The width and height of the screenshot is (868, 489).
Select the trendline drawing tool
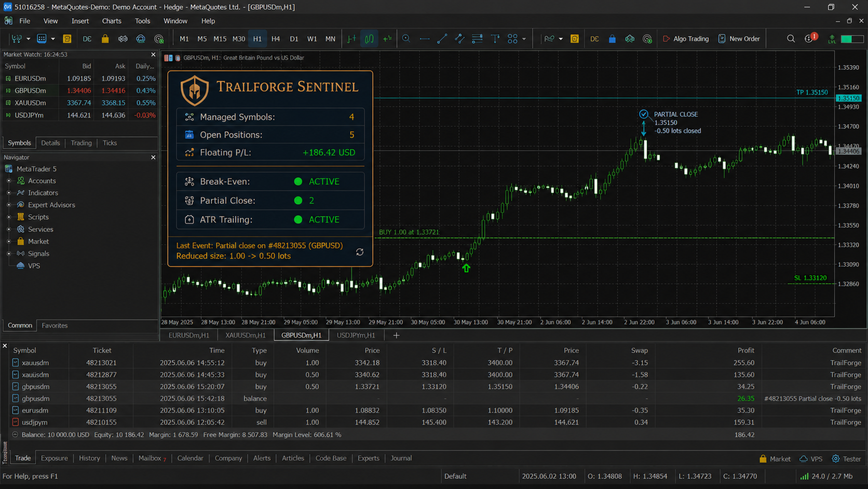click(x=442, y=39)
